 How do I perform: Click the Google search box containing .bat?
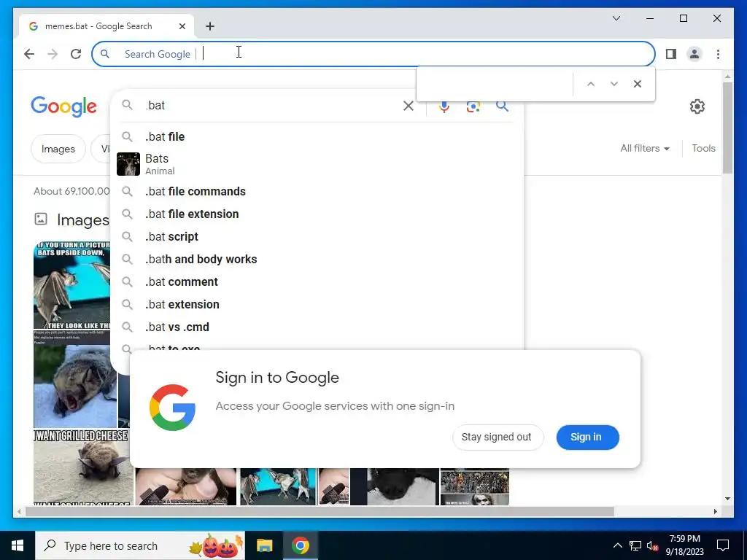coord(271,105)
